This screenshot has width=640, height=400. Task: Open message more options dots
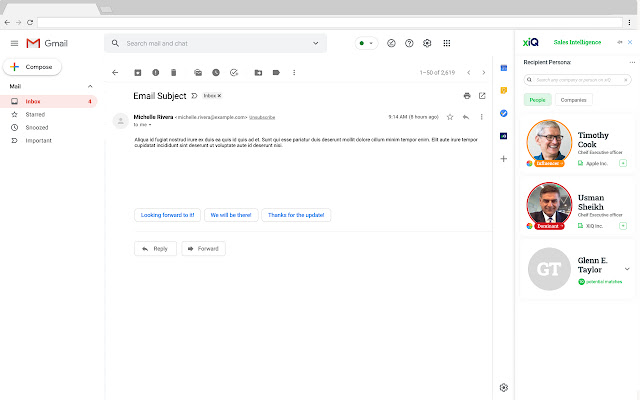(x=482, y=117)
